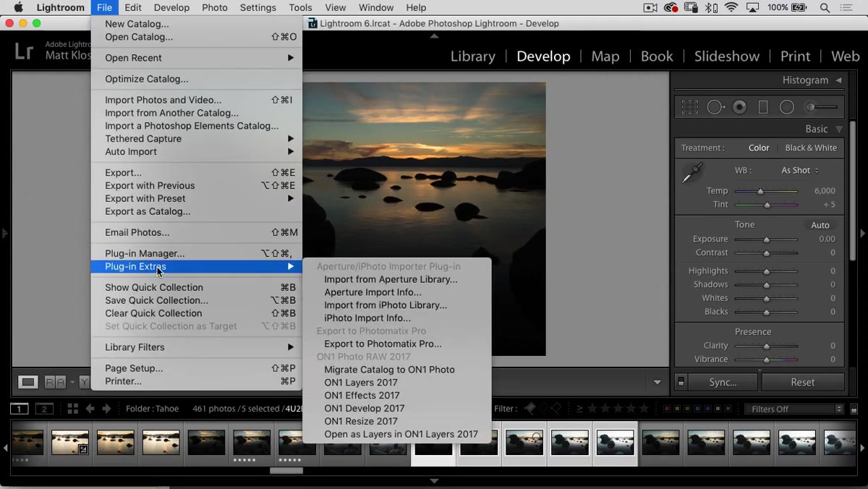This screenshot has width=868, height=489.
Task: Click the Loupe view icon in toolbar
Action: click(x=28, y=382)
